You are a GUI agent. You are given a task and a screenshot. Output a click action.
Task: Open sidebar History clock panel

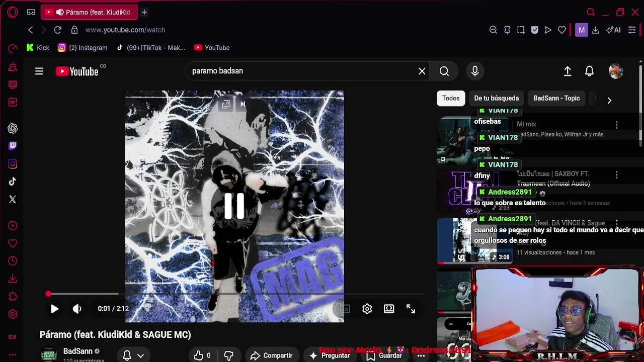[x=13, y=261]
